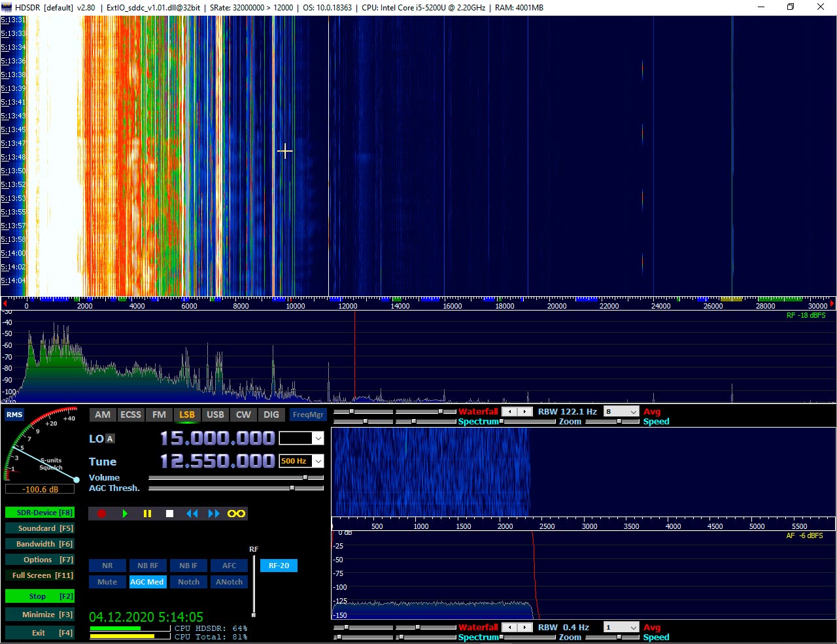Image resolution: width=837 pixels, height=644 pixels.
Task: Open RF Avg dropdown showing 8
Action: coord(621,412)
